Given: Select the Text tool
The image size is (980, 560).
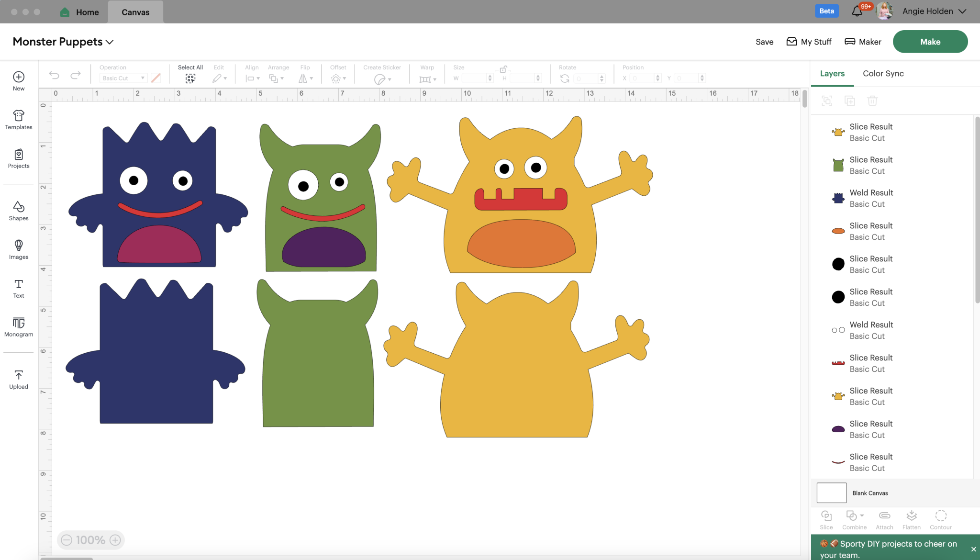Looking at the screenshot, I should coord(18,288).
